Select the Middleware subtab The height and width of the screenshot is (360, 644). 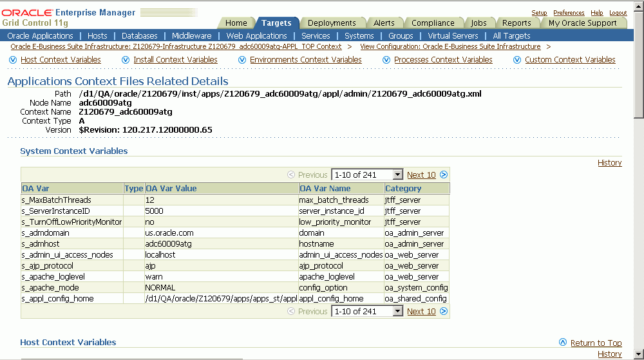point(191,35)
